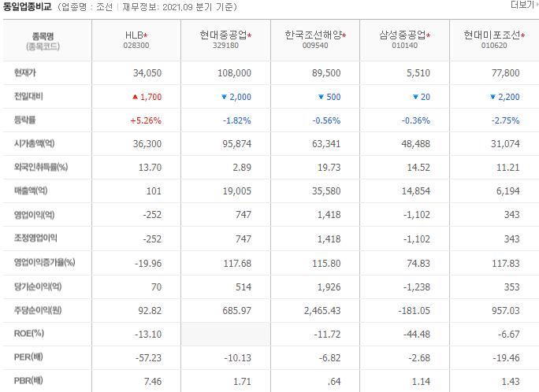This screenshot has height=392, width=539.
Task: Click PER value -57.23
Action: pyautogui.click(x=148, y=358)
